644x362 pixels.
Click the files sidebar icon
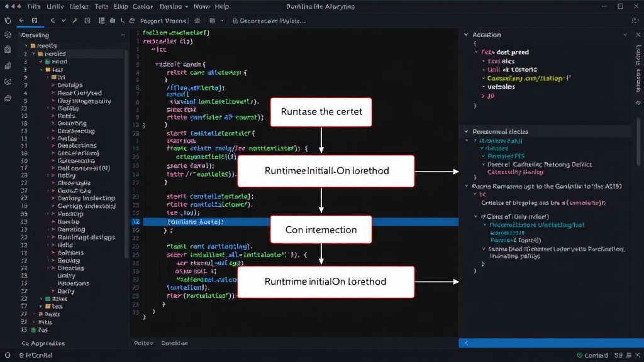coord(8,65)
